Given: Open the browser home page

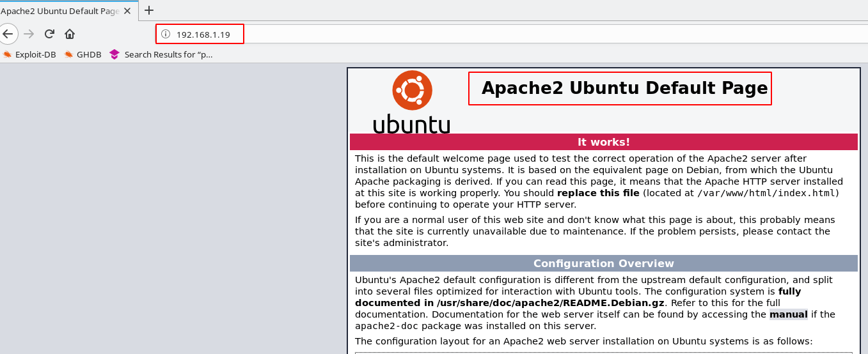Looking at the screenshot, I should (x=70, y=34).
